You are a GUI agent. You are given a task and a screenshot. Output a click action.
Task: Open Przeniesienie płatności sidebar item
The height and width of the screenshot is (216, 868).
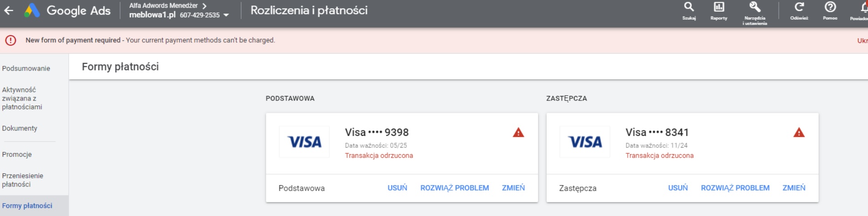click(x=22, y=180)
